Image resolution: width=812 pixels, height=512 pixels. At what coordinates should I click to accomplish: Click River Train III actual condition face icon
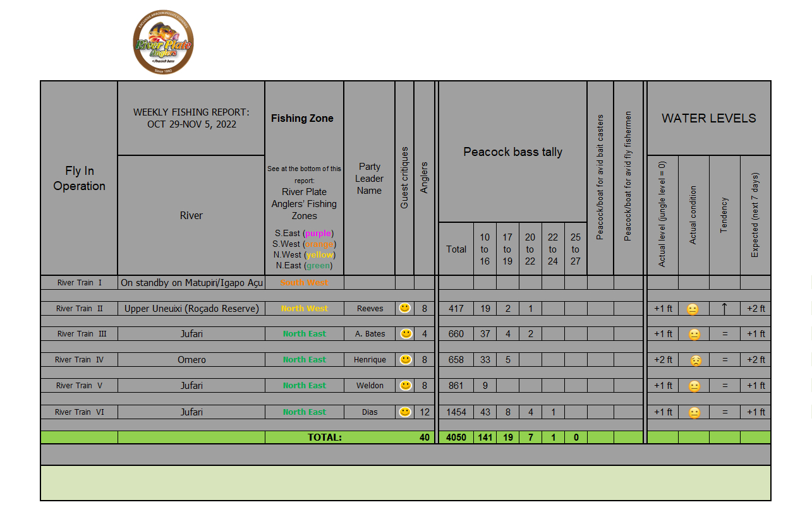point(694,335)
